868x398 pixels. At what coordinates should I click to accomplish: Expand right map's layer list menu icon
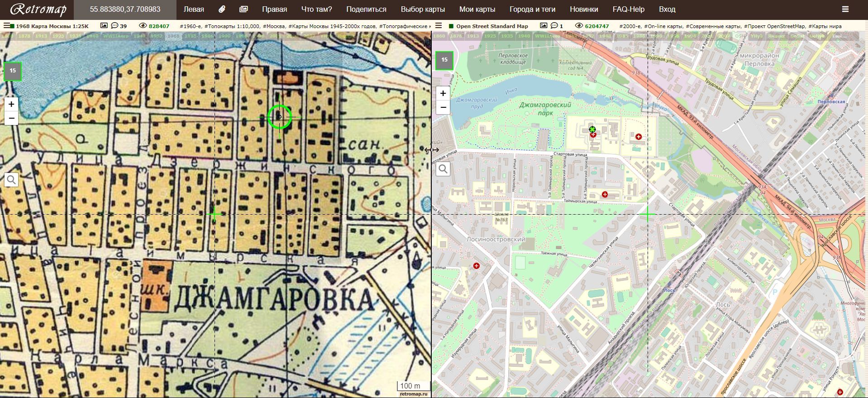coord(438,26)
